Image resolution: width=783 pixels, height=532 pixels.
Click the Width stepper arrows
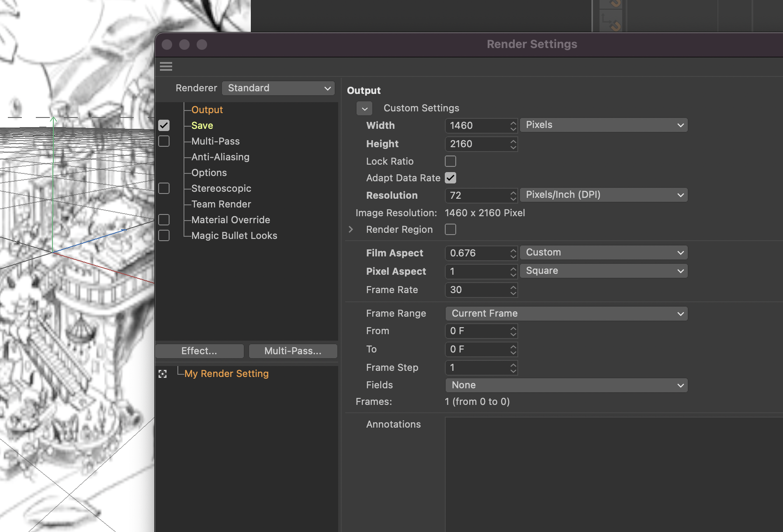(513, 126)
